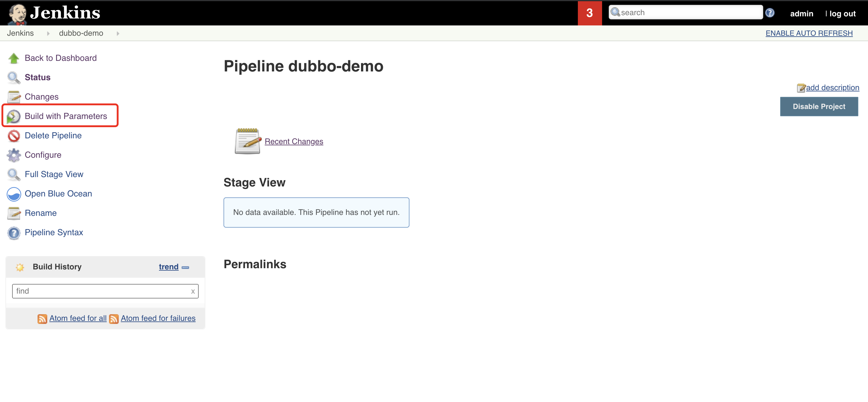Image resolution: width=868 pixels, height=402 pixels.
Task: Click the red Delete Pipeline icon
Action: 14,136
